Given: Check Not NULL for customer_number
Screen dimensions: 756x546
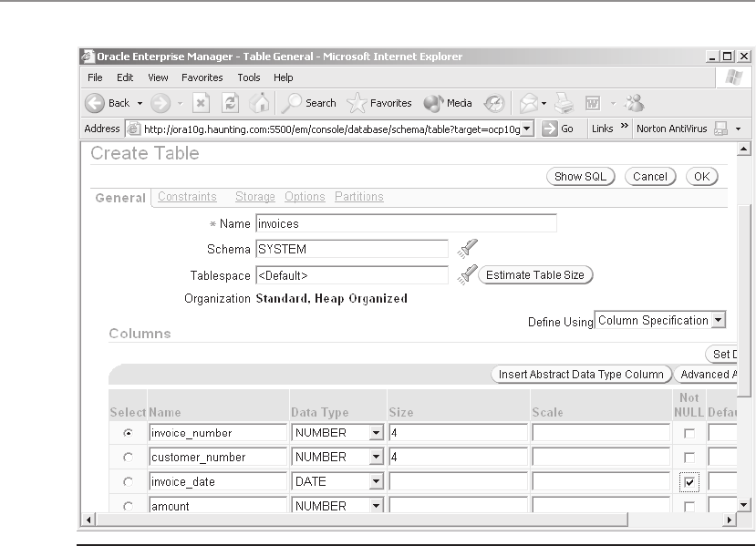Looking at the screenshot, I should coord(689,458).
